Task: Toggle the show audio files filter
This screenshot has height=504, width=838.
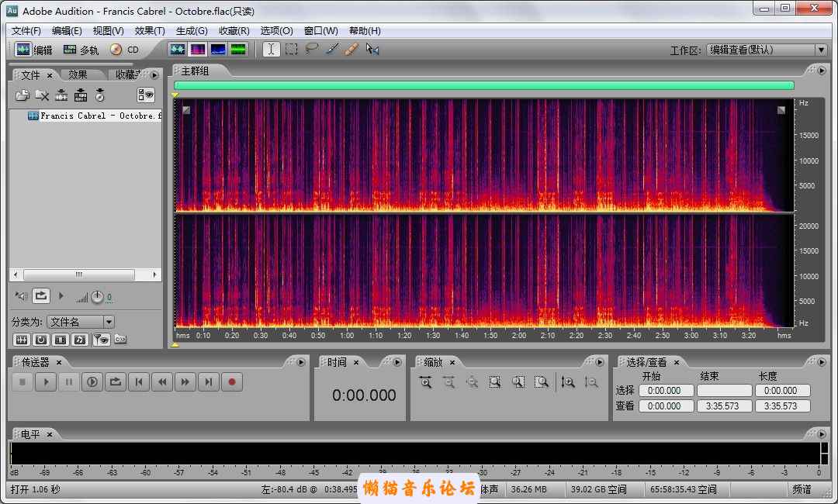Action: [22, 340]
